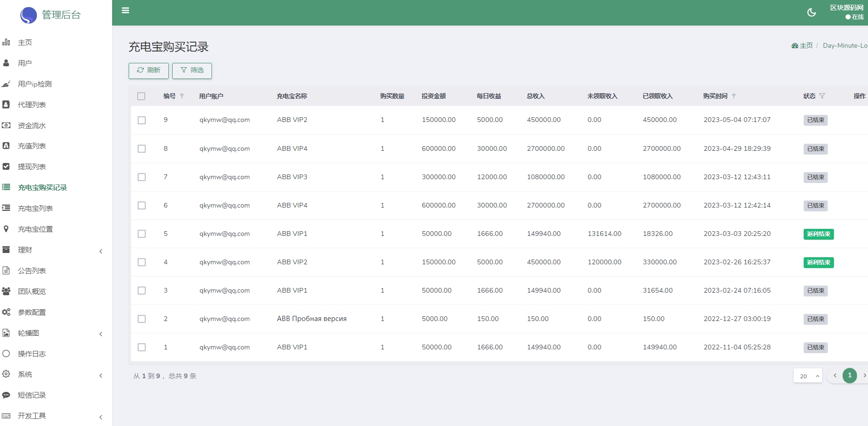Viewport: 868px width, 426px height.
Task: Check the select-all checkbox in table header
Action: click(x=141, y=96)
